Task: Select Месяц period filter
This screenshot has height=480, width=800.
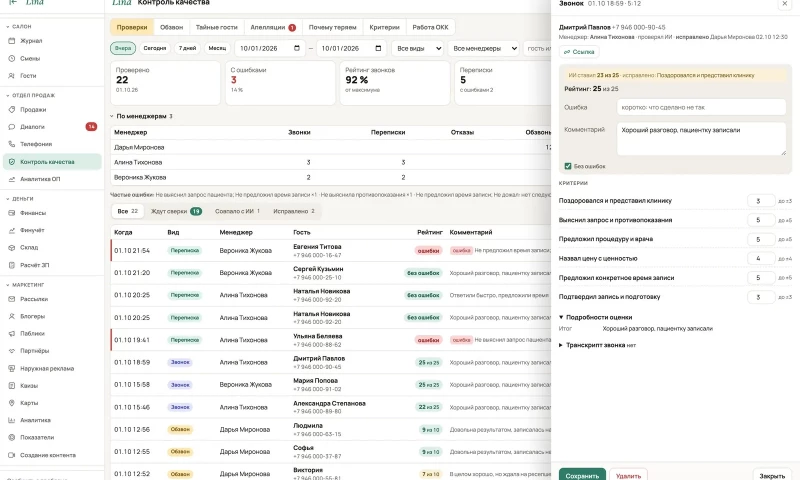Action: coord(217,48)
